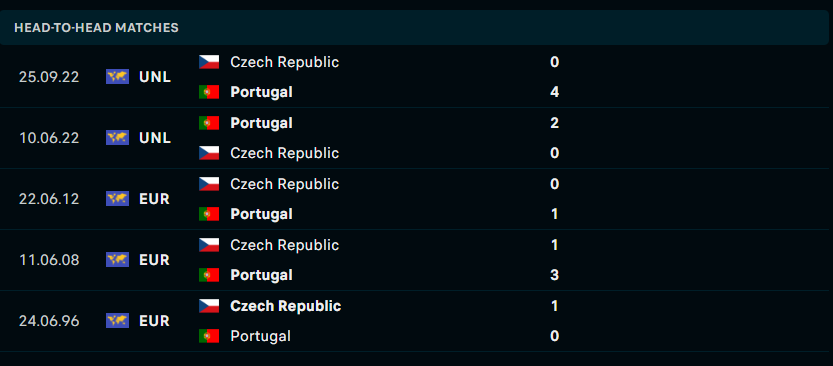Click Portugal's score of 4 in the first match
833x366 pixels.
[555, 92]
